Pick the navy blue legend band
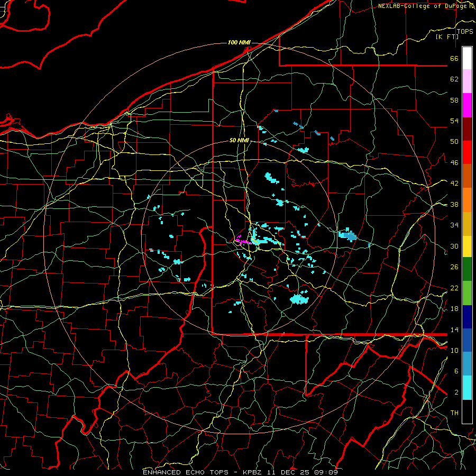Viewport: 476px width, 476px height. 467,317
